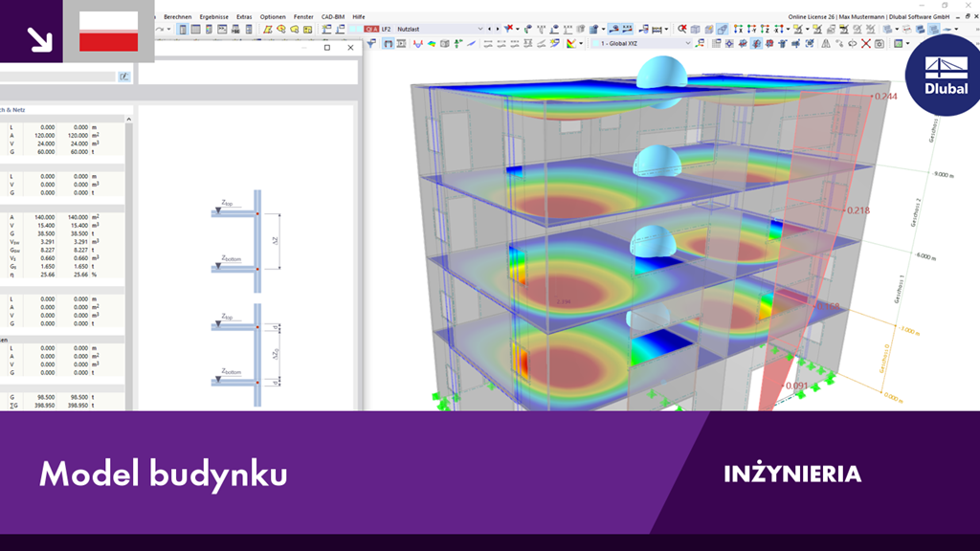Toggle the highlighted wireframe display icon

tap(722, 29)
